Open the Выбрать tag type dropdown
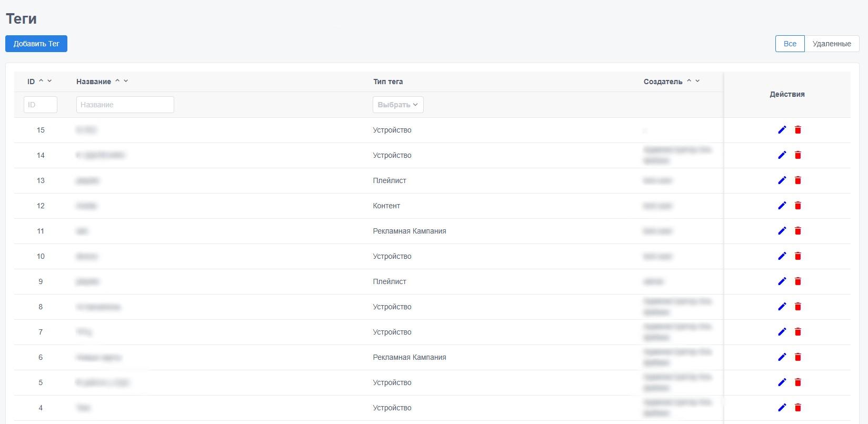 tap(398, 105)
